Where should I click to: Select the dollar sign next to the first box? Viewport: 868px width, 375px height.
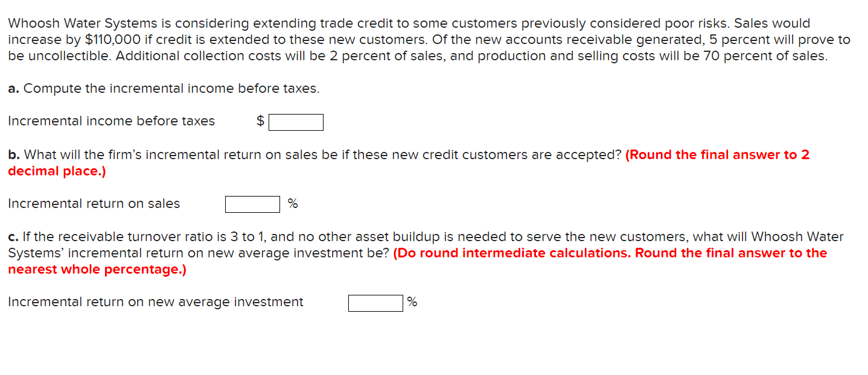(x=260, y=121)
